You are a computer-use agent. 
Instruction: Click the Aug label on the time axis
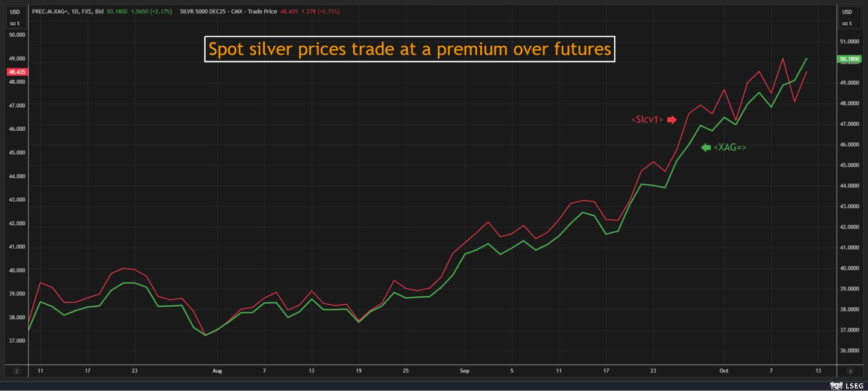point(218,371)
